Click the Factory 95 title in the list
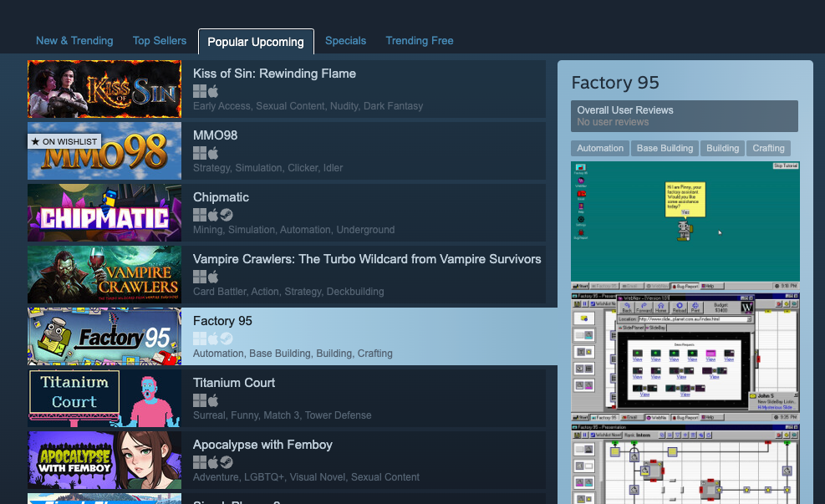Image resolution: width=825 pixels, height=504 pixels. (x=222, y=321)
